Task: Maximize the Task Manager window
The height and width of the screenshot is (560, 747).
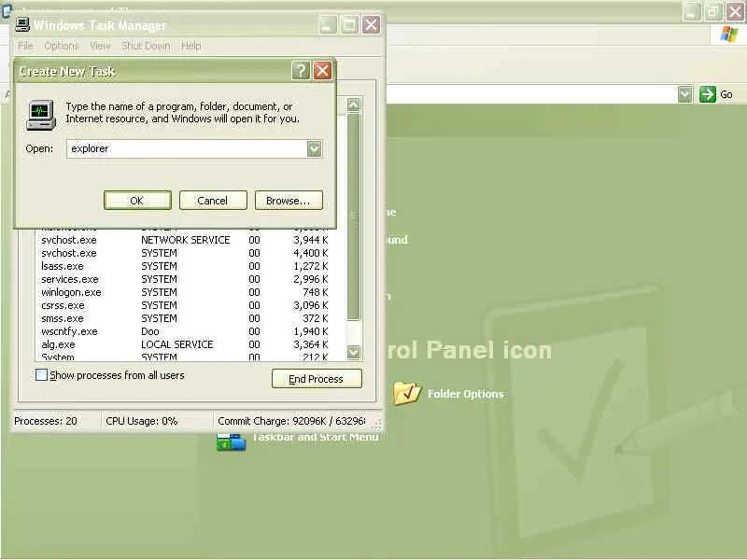Action: (349, 25)
